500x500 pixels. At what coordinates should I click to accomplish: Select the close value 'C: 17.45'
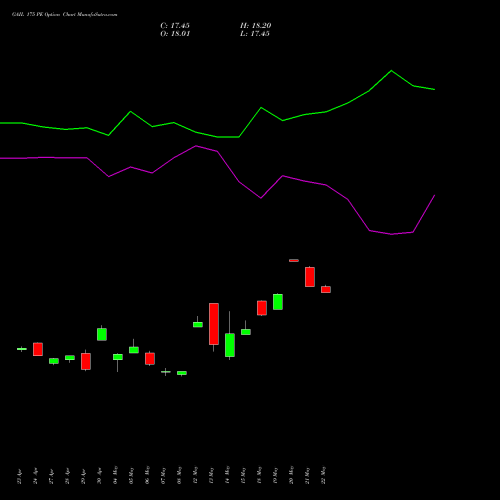[175, 26]
